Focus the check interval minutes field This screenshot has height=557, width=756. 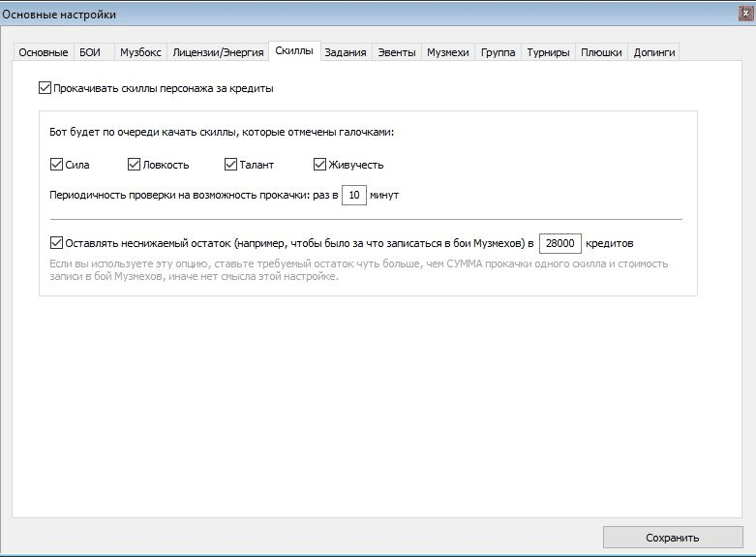(354, 195)
